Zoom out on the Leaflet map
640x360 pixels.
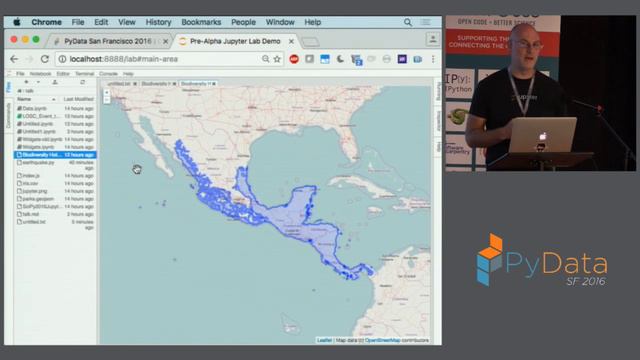(107, 99)
